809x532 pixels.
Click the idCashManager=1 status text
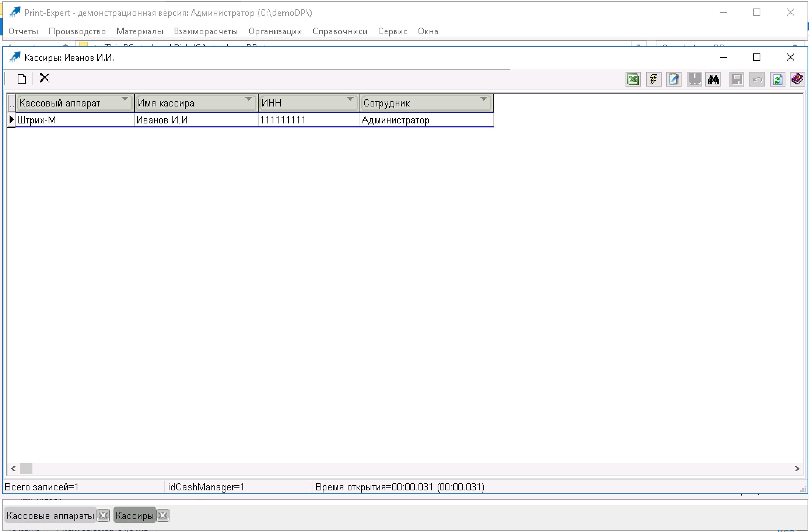click(x=206, y=487)
